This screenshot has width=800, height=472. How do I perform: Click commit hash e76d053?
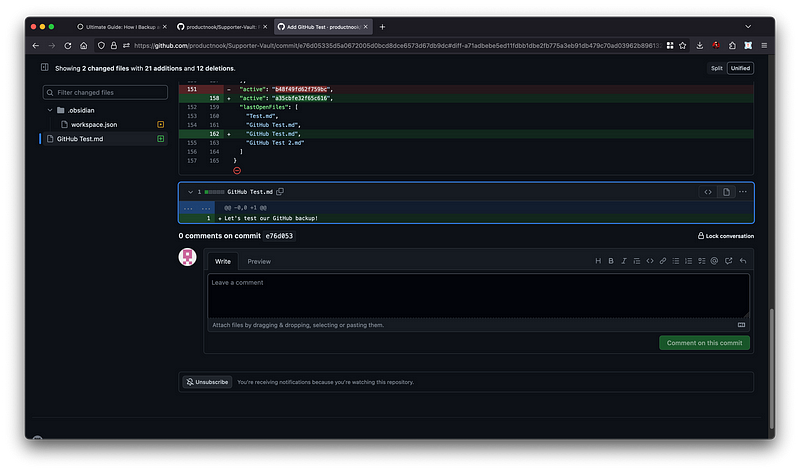[279, 236]
